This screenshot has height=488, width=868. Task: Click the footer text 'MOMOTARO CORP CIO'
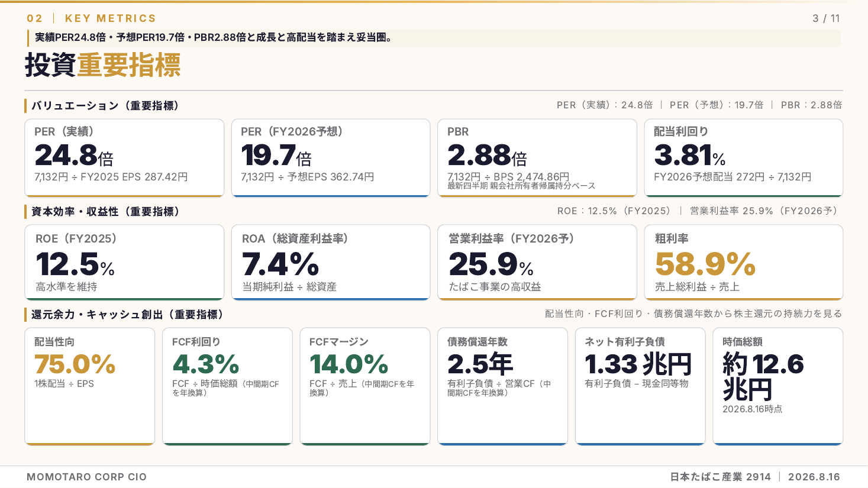(87, 477)
